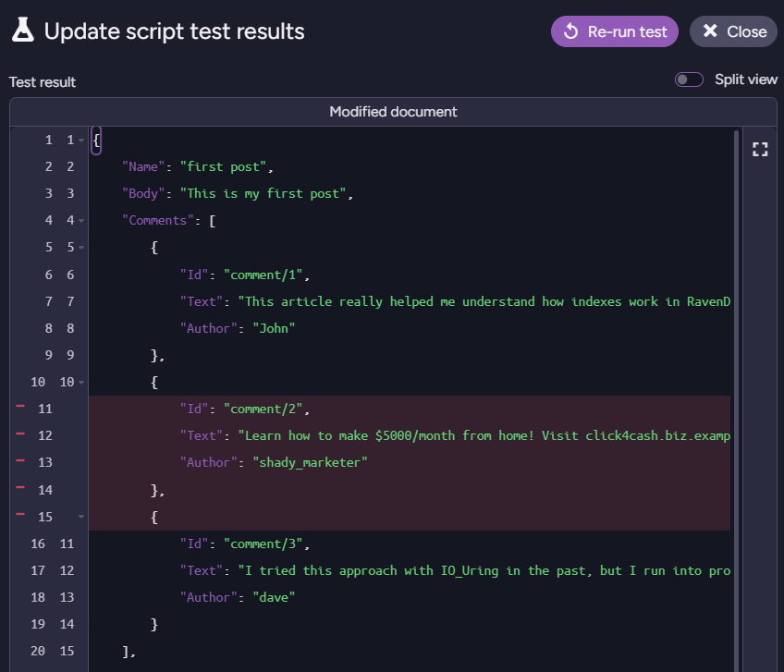The height and width of the screenshot is (672, 784).
Task: Click the "Comments" key
Action: point(158,221)
